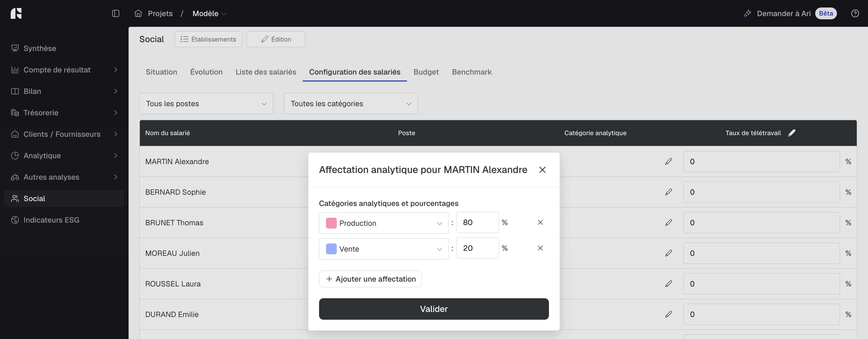Screen dimensions: 868x339
Task: Open the help question mark icon
Action: click(855, 13)
